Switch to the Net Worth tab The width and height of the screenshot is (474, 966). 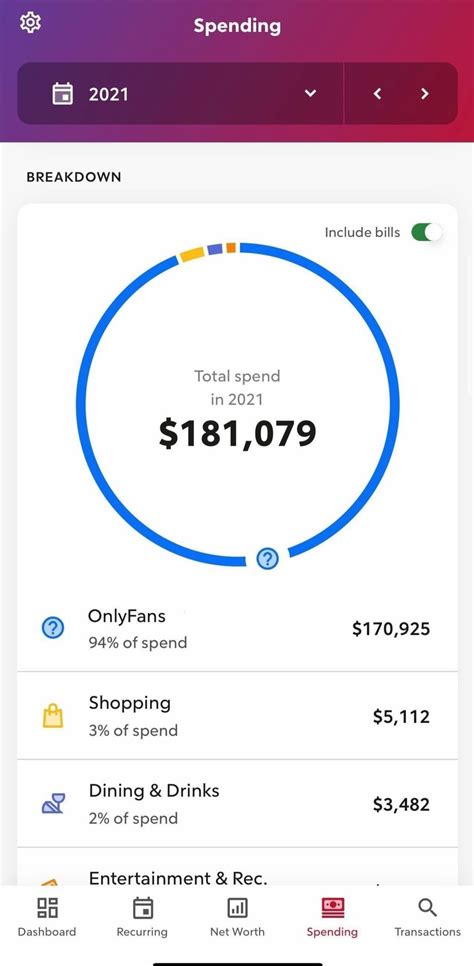click(x=237, y=917)
